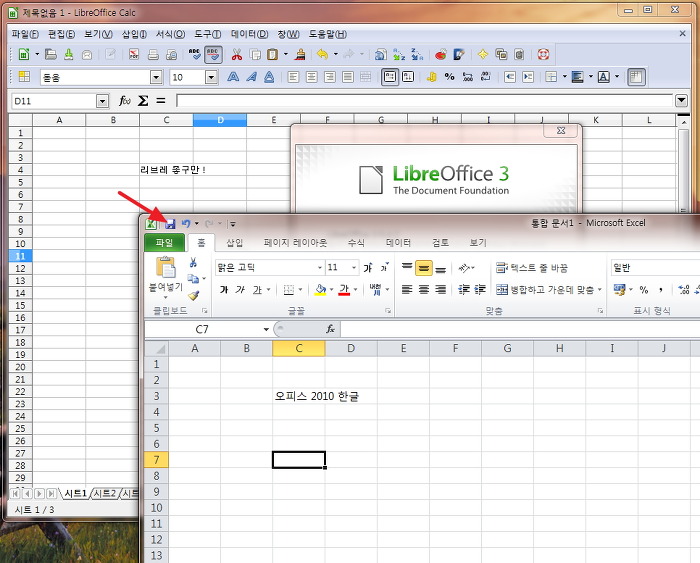The width and height of the screenshot is (700, 563).
Task: Open the Excel font size dropdown showing 11
Action: coord(354,267)
